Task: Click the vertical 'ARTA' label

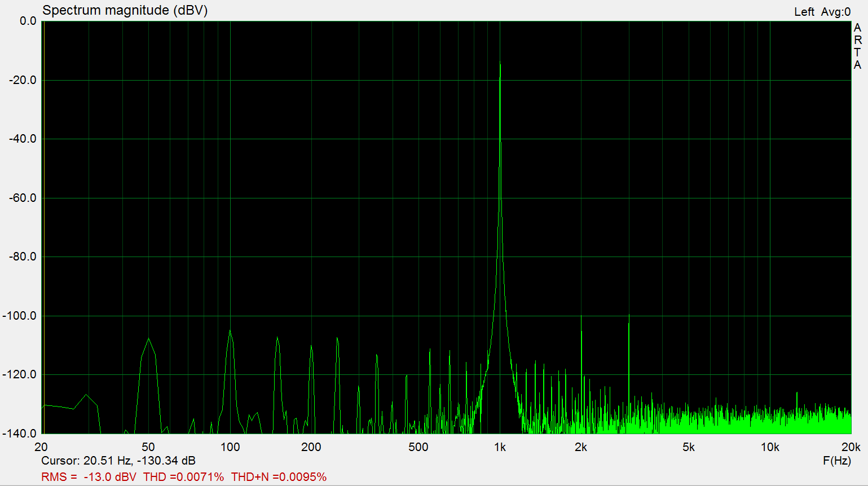Action: coord(858,46)
